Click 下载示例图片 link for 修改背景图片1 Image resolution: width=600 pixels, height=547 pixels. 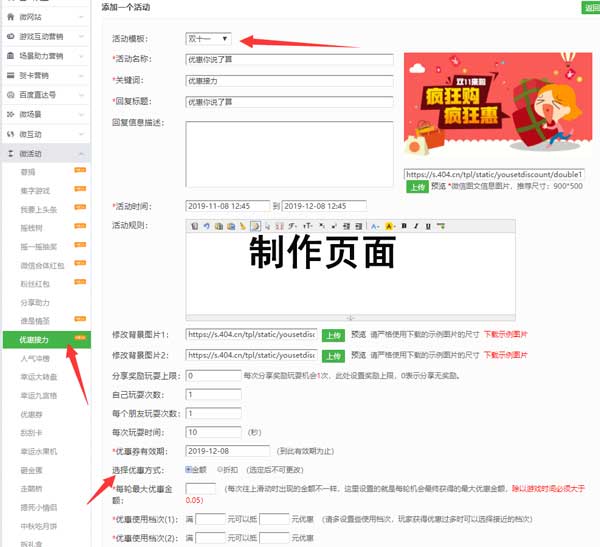pyautogui.click(x=505, y=334)
